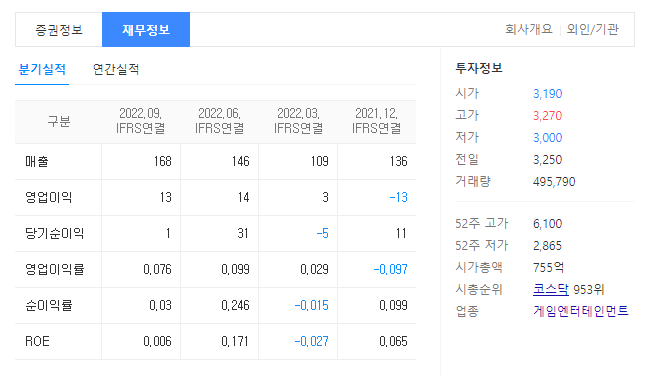Click the 영업이익률 value -0.097

click(x=391, y=269)
